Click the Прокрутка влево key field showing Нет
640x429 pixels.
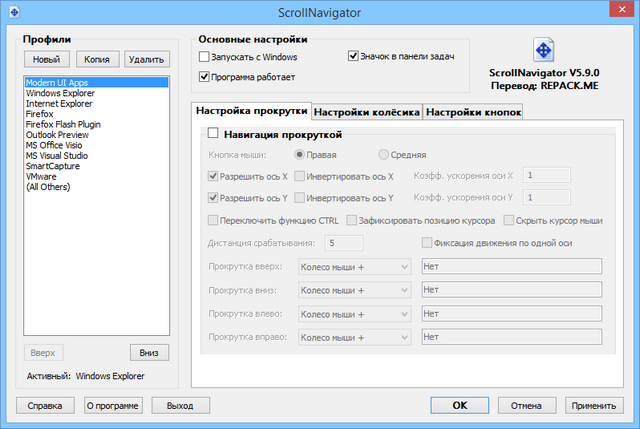(x=511, y=313)
